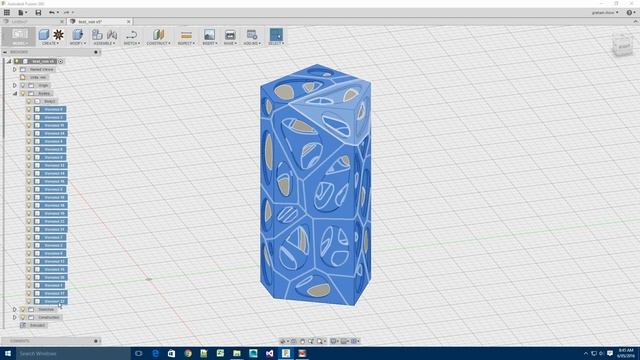Open the Viewports layout icon
Image resolution: width=640 pixels, height=360 pixels.
pos(354,341)
